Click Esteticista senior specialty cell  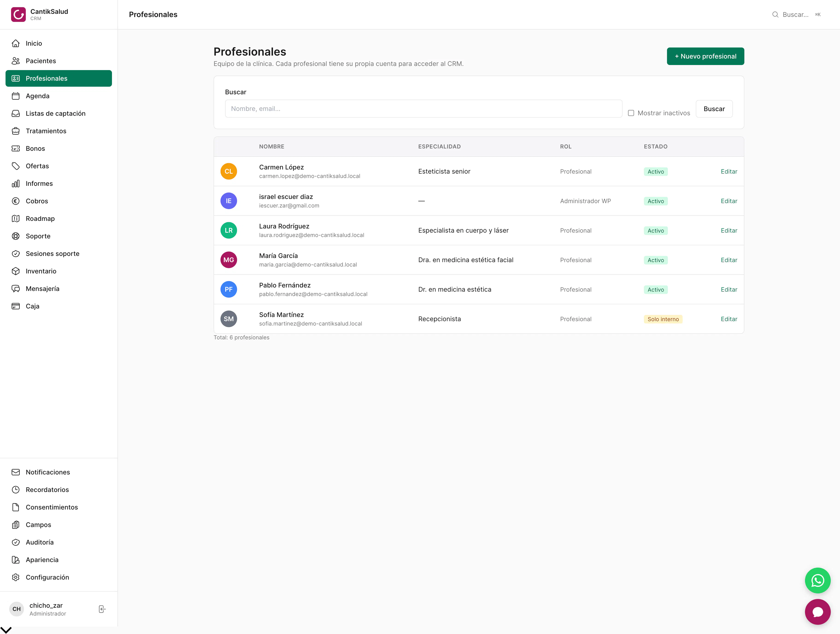point(444,172)
